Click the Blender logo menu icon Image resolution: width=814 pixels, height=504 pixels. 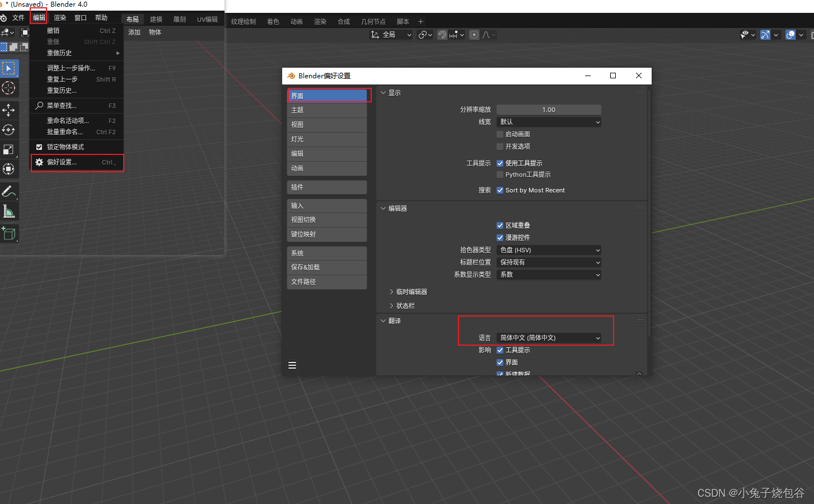(3, 18)
